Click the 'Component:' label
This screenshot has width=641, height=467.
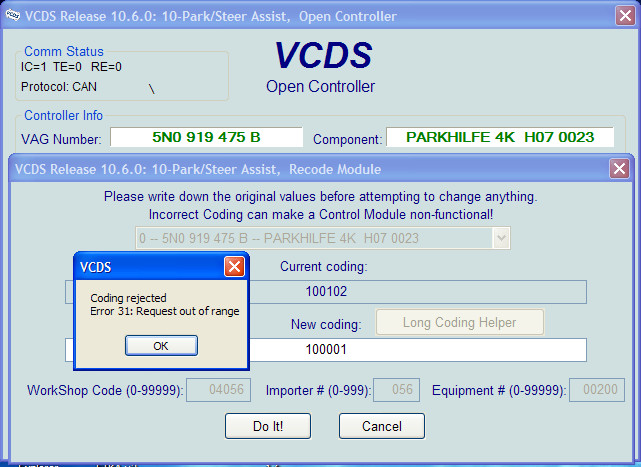pos(348,139)
